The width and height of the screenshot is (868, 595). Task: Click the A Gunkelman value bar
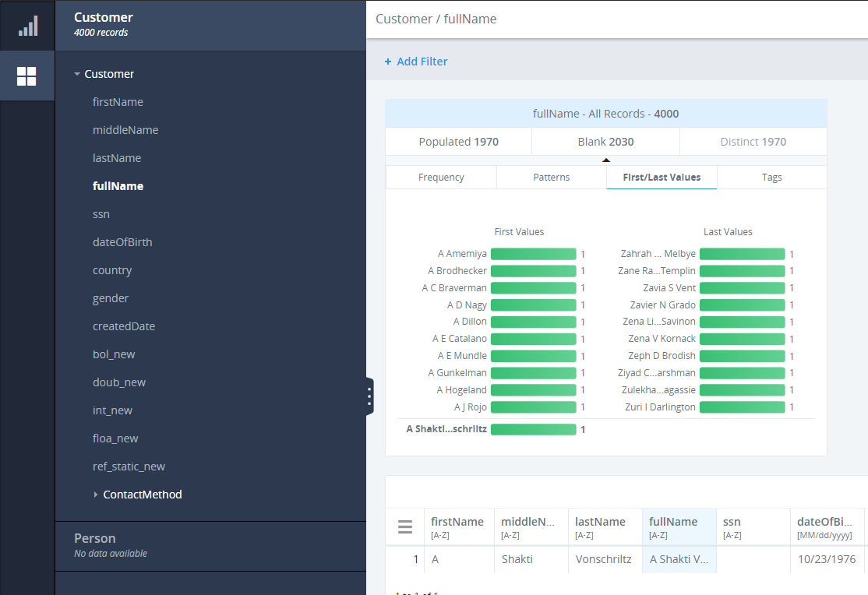(x=534, y=373)
